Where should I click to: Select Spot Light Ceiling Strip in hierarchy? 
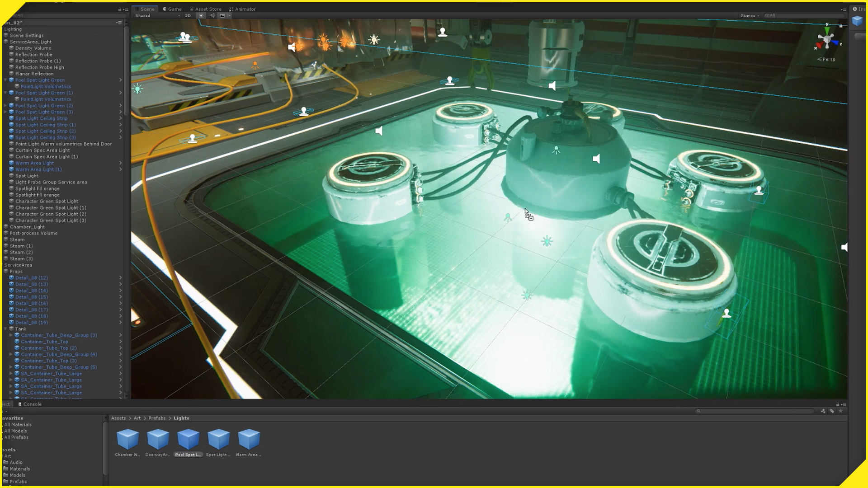point(41,118)
